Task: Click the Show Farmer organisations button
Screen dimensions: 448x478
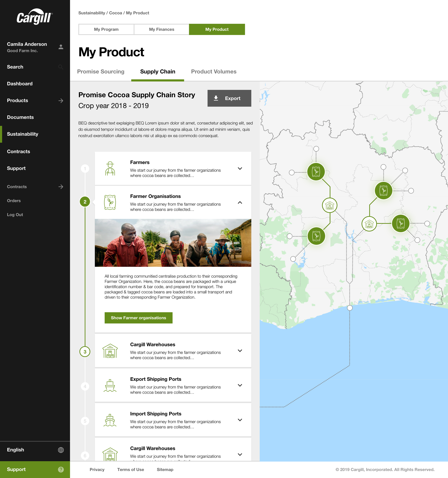Action: (x=138, y=318)
